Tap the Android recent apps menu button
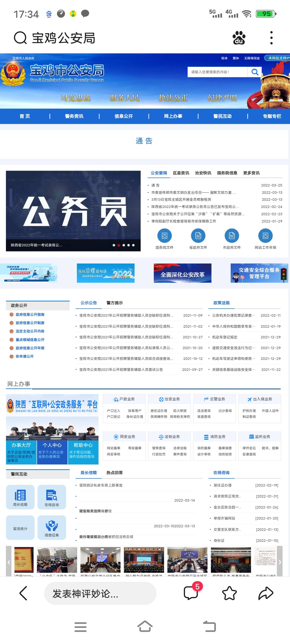This screenshot has width=290, height=644. [81, 627]
